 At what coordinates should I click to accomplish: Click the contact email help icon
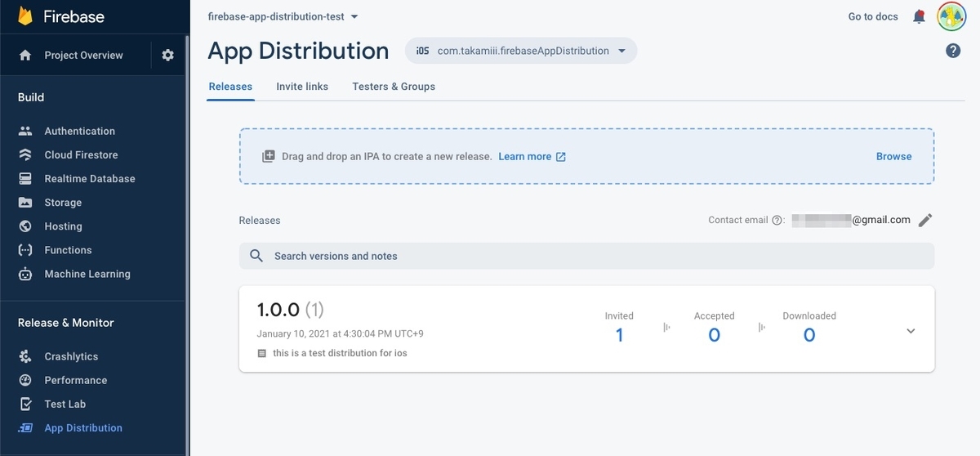pyautogui.click(x=777, y=220)
